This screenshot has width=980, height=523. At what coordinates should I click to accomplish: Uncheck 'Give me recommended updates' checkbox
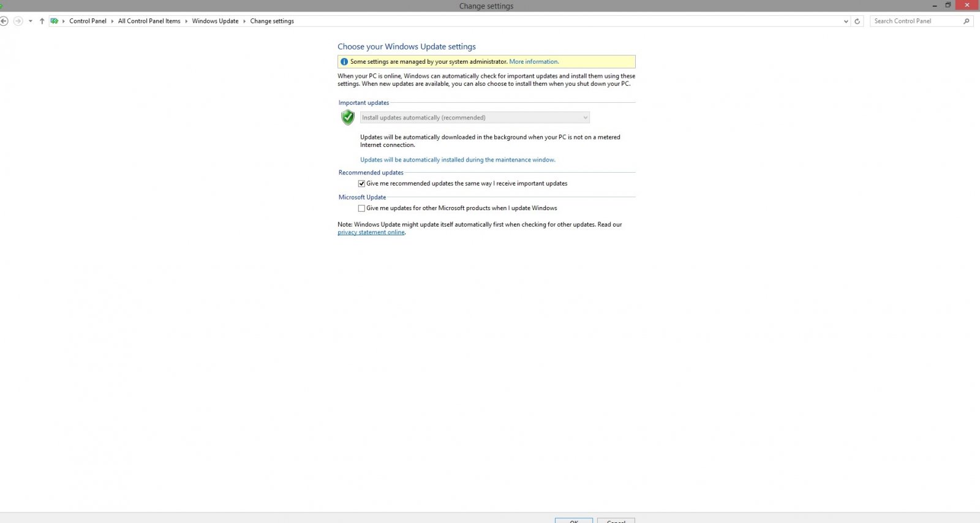(x=361, y=184)
